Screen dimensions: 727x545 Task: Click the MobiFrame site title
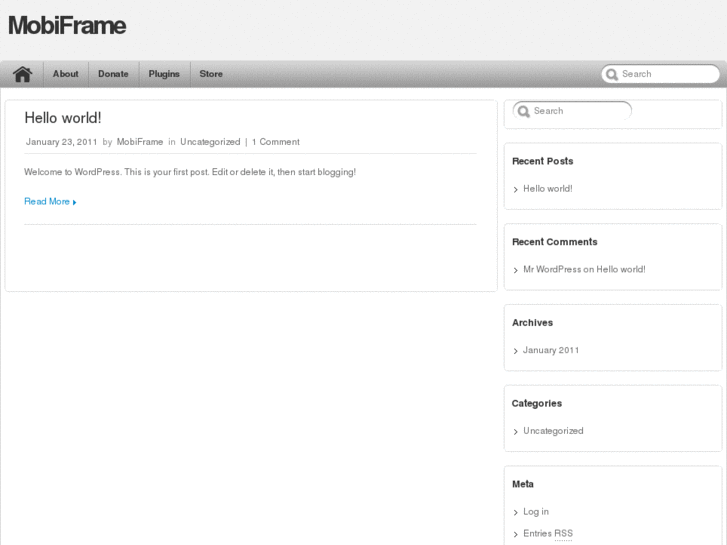tap(67, 26)
